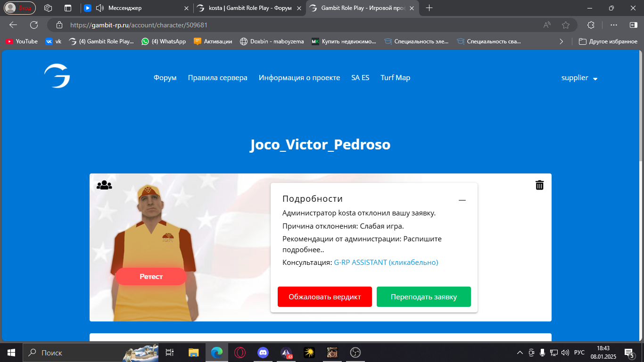Show hidden system tray icons
Viewport: 644px width, 362px height.
[x=520, y=353]
